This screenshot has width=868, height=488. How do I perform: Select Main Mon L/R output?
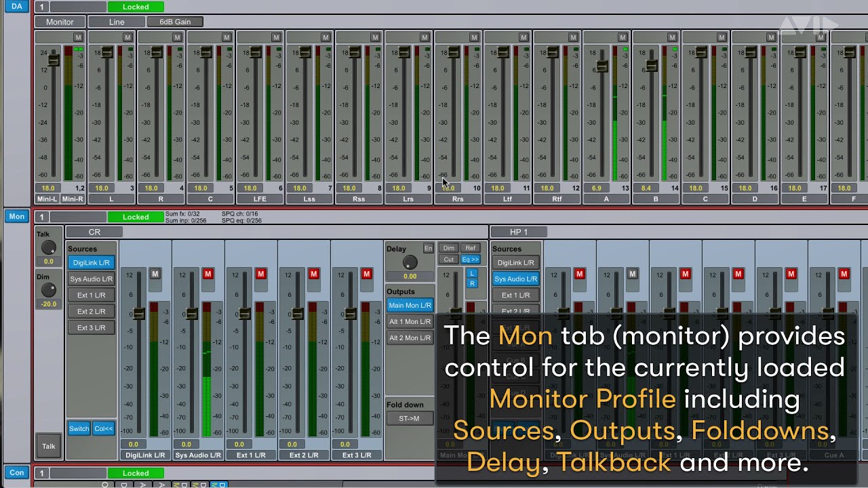click(410, 305)
